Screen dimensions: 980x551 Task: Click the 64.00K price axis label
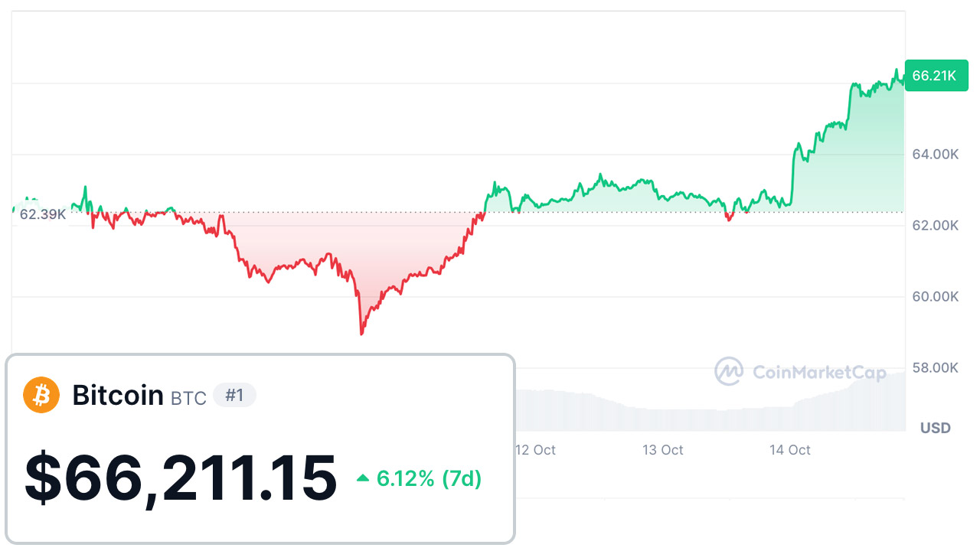click(x=933, y=155)
